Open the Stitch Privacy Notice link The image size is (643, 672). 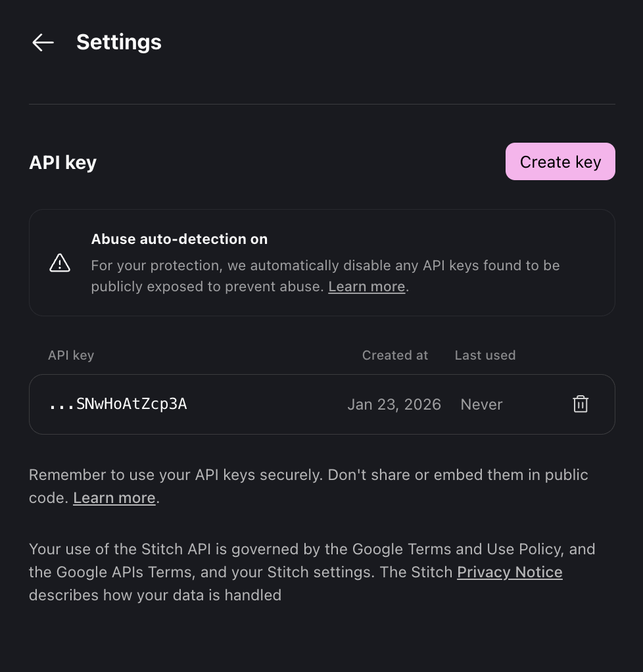[510, 572]
